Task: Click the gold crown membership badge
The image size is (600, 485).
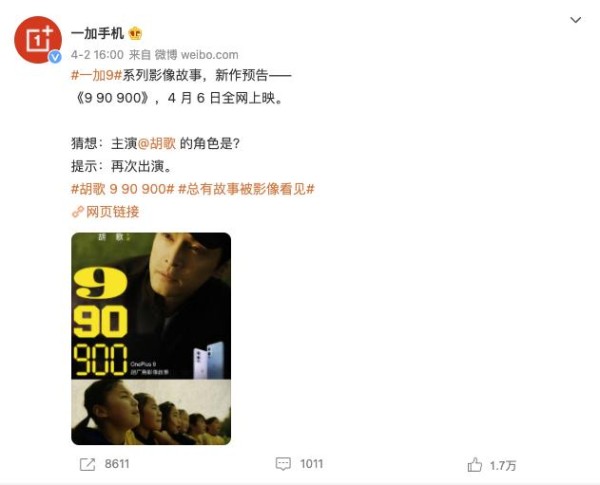Action: point(135,34)
